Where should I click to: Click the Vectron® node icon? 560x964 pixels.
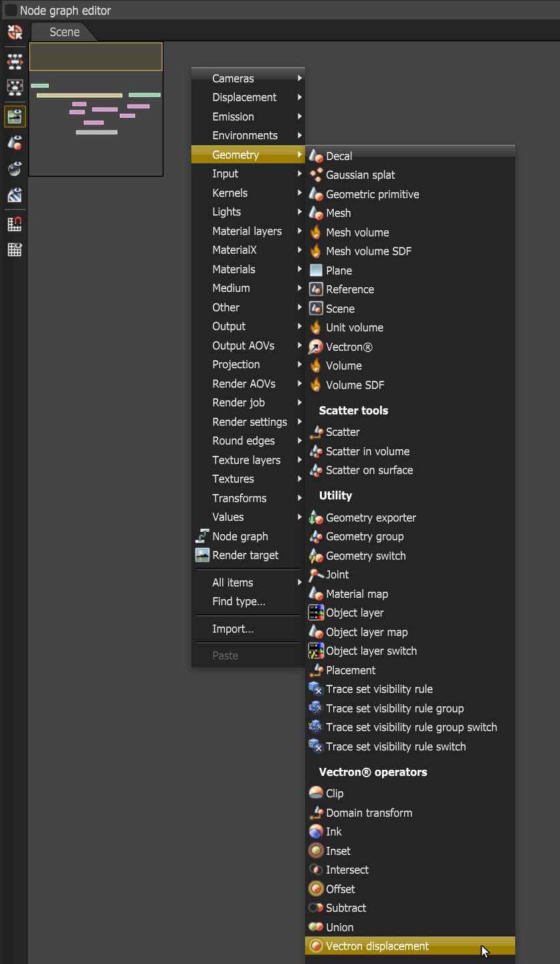point(316,347)
